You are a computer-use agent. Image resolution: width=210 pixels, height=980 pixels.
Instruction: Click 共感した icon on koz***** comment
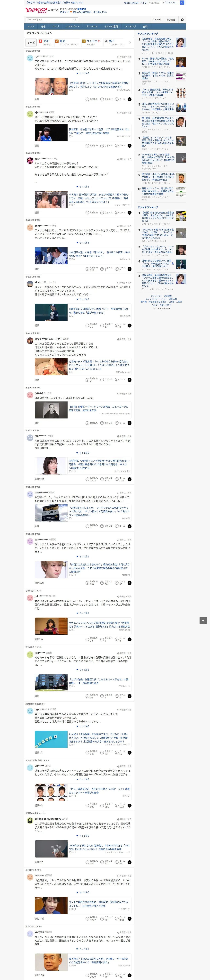(87, 696)
